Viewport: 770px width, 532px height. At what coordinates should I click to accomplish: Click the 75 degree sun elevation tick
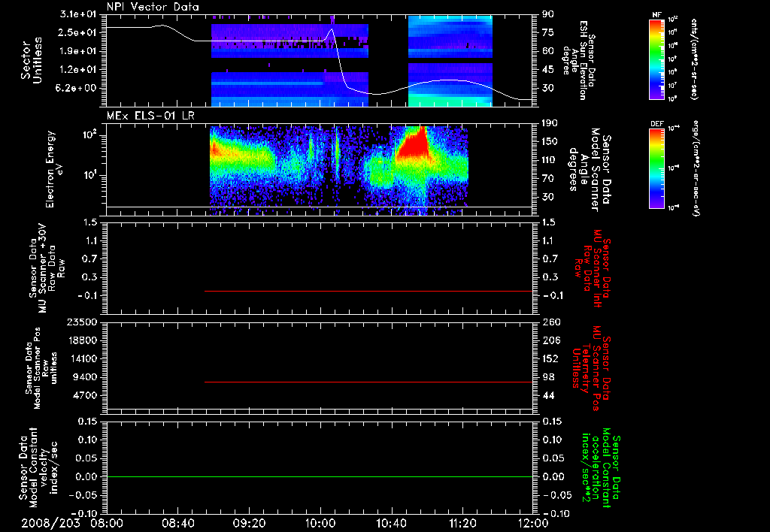point(548,32)
